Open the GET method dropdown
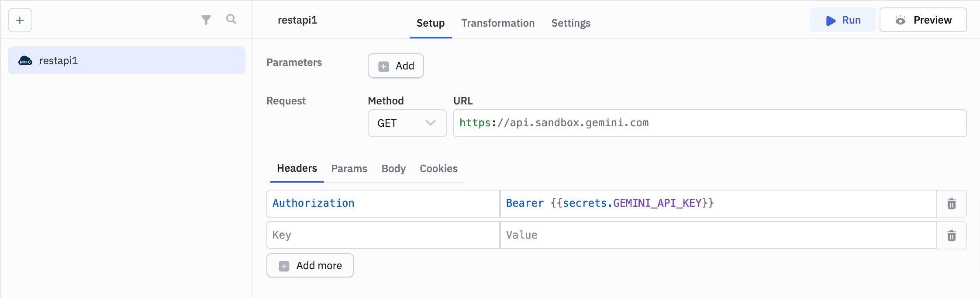 [x=406, y=123]
